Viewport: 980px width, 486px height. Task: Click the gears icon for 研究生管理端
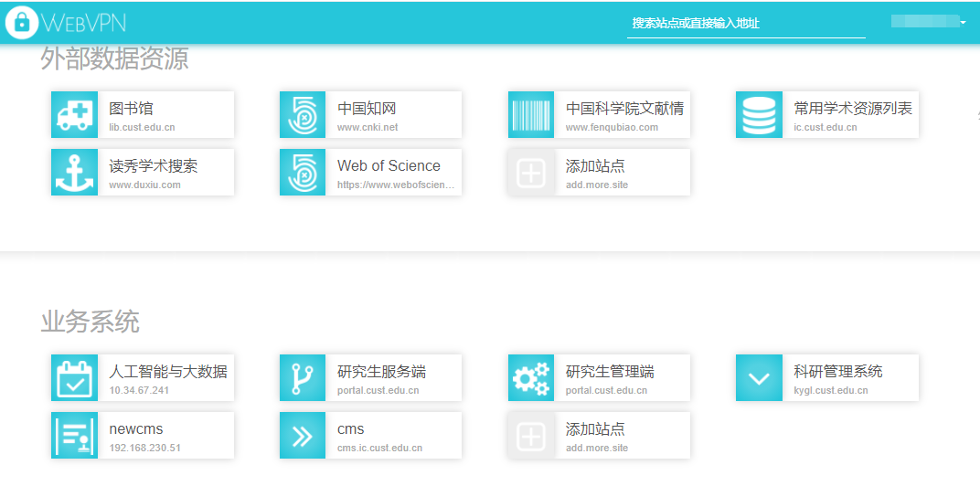pyautogui.click(x=531, y=378)
